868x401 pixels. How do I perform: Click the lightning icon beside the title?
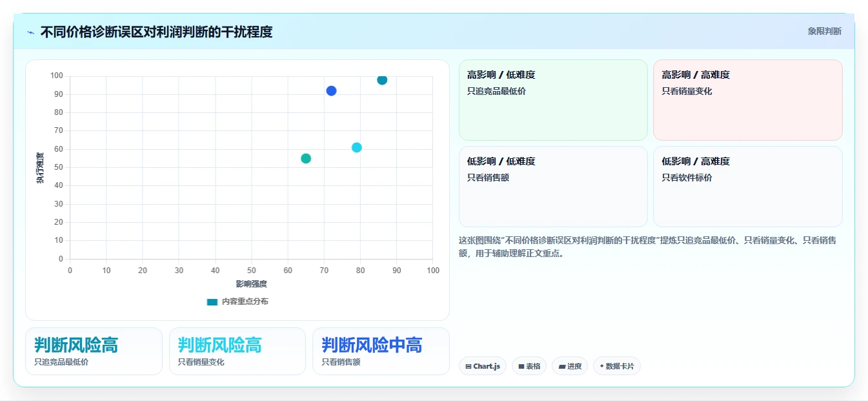[31, 32]
